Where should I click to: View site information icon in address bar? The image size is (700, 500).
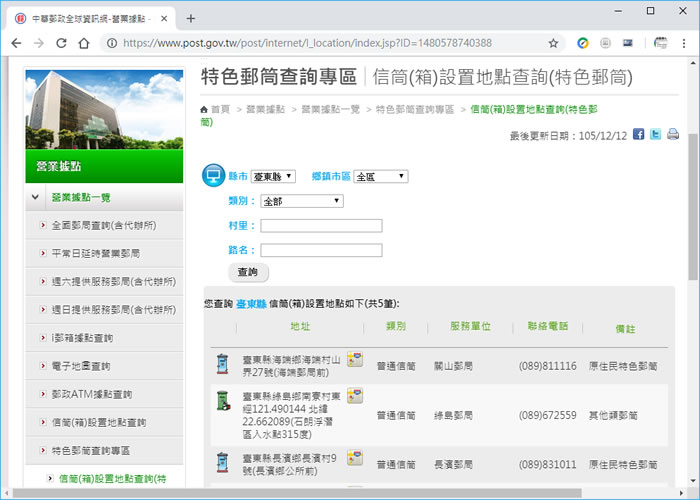click(x=112, y=43)
